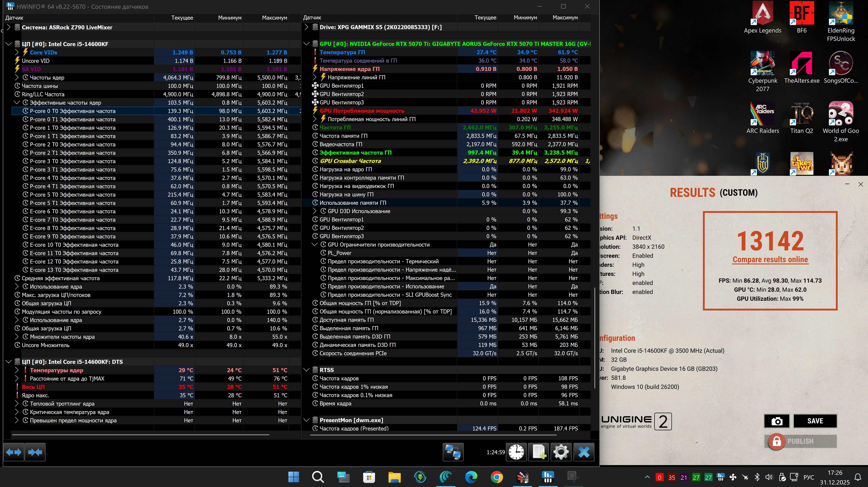Click the HWiNFO settings gear icon
868x487 pixels.
pos(561,452)
